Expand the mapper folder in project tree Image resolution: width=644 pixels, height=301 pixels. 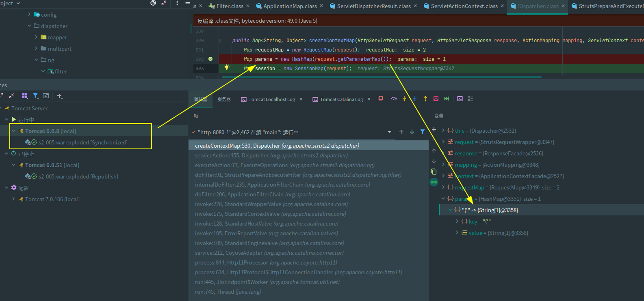pyautogui.click(x=36, y=37)
